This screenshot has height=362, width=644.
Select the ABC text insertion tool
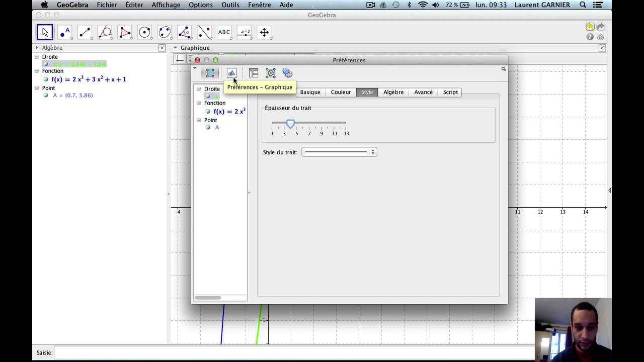pos(224,32)
